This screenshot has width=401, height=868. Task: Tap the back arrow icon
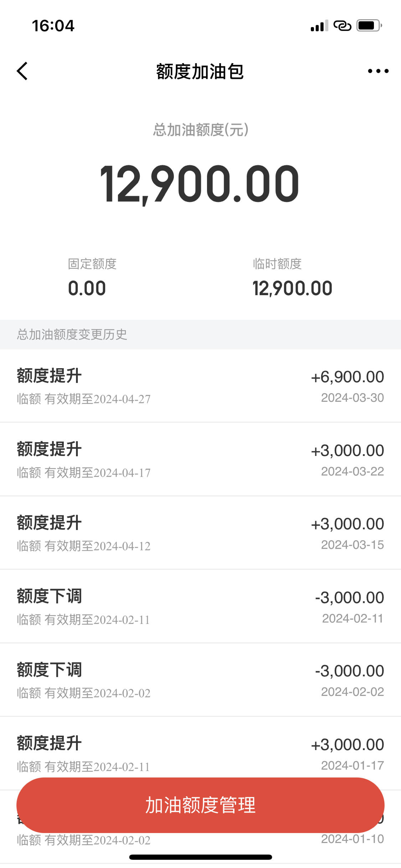pos(22,71)
